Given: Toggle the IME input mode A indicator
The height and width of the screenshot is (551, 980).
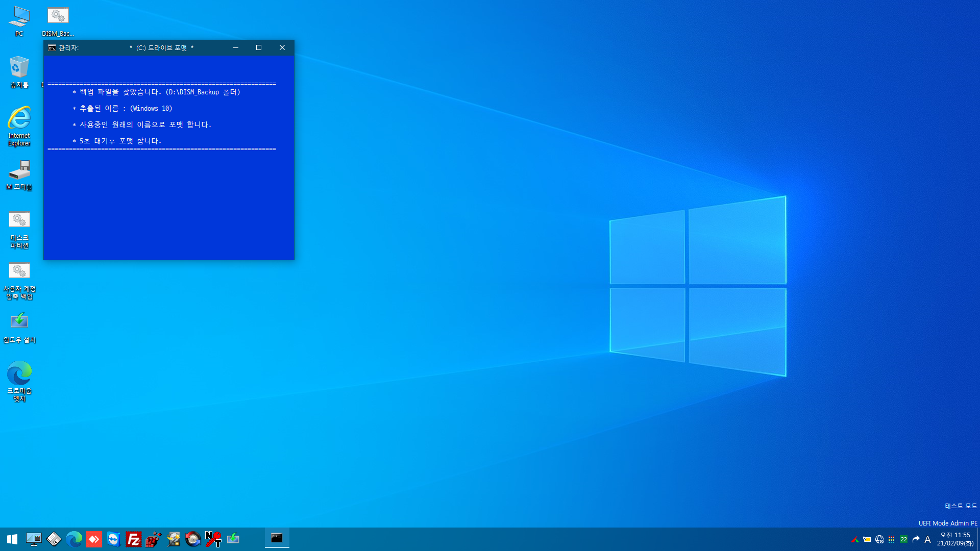Looking at the screenshot, I should click(x=927, y=539).
